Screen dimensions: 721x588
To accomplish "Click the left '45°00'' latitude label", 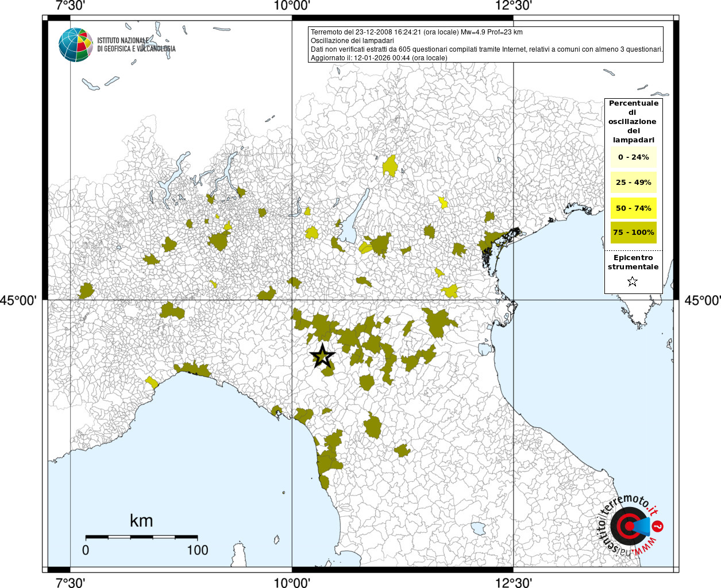I will (x=18, y=300).
